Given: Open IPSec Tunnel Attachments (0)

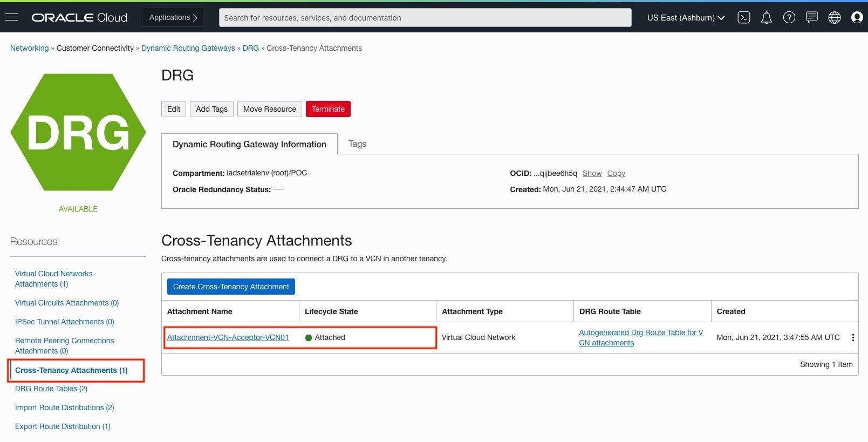Looking at the screenshot, I should [65, 322].
